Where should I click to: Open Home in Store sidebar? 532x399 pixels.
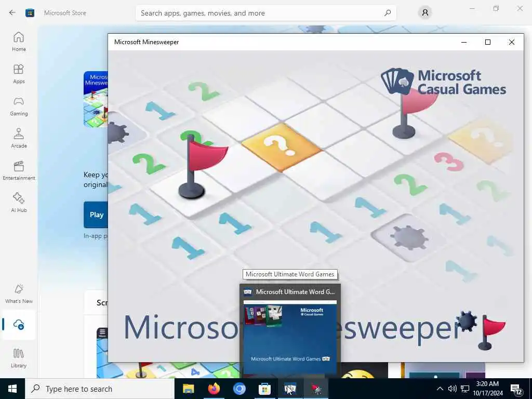19,42
